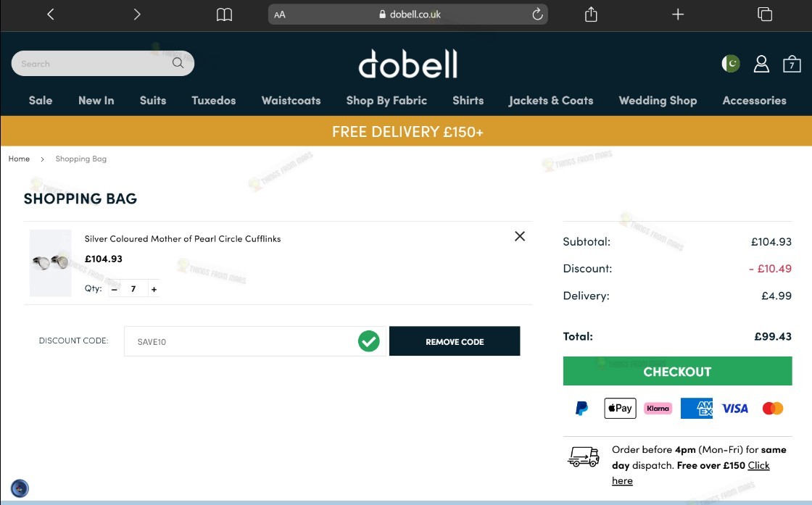Click the discount amount - £10.49
This screenshot has height=505, width=812.
click(x=770, y=269)
